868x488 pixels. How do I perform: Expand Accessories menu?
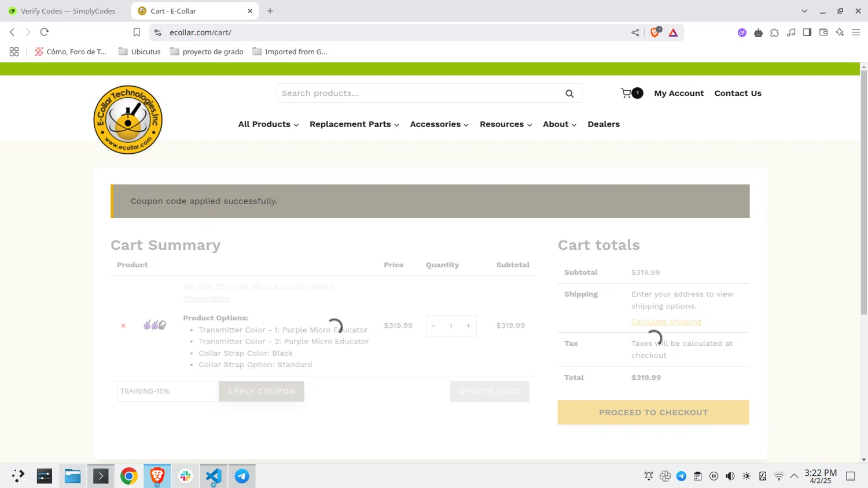click(x=439, y=124)
